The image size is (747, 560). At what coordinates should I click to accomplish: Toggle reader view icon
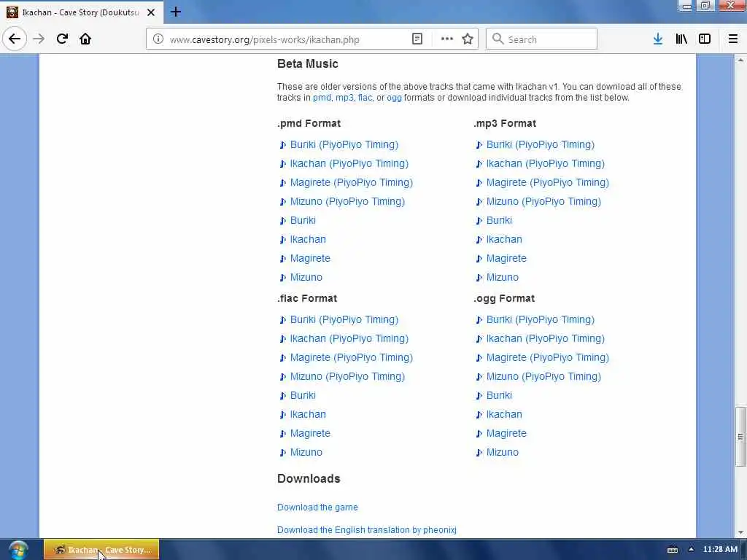[x=417, y=39]
